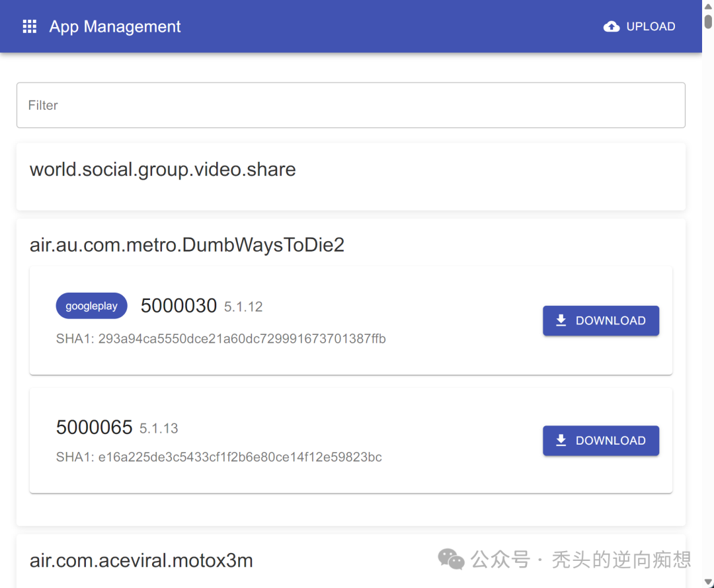Viewport: 714px width, 588px height.
Task: Click download arrow icon for 5.1.13
Action: (x=561, y=440)
